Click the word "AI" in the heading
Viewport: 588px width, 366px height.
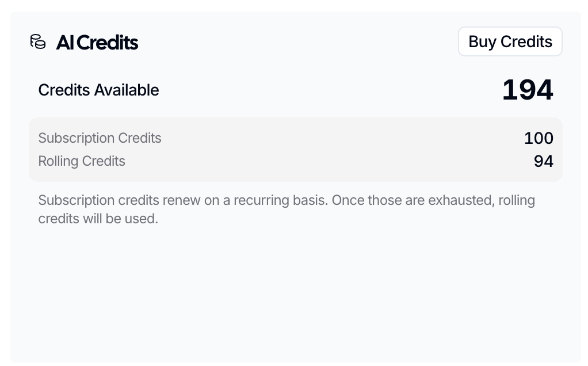(65, 43)
